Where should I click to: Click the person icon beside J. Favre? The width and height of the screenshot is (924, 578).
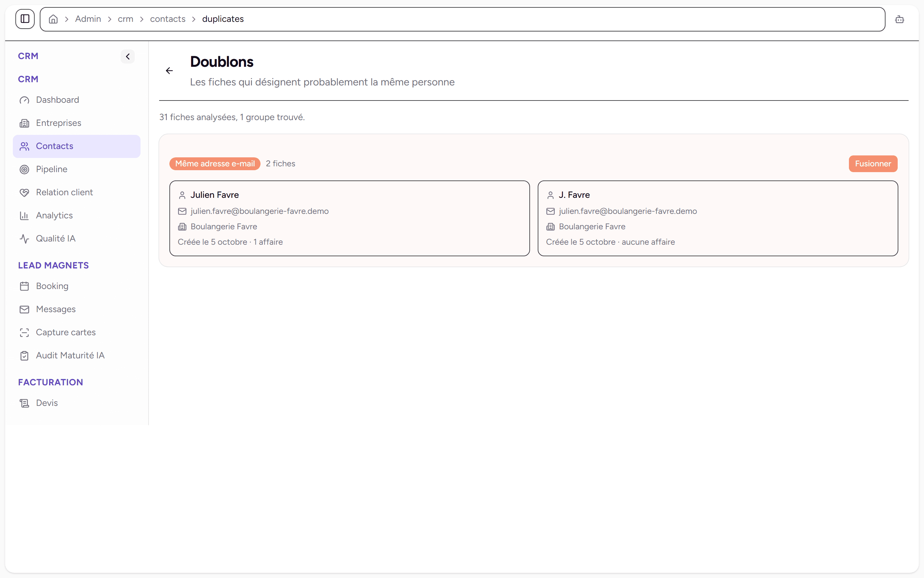[550, 195]
